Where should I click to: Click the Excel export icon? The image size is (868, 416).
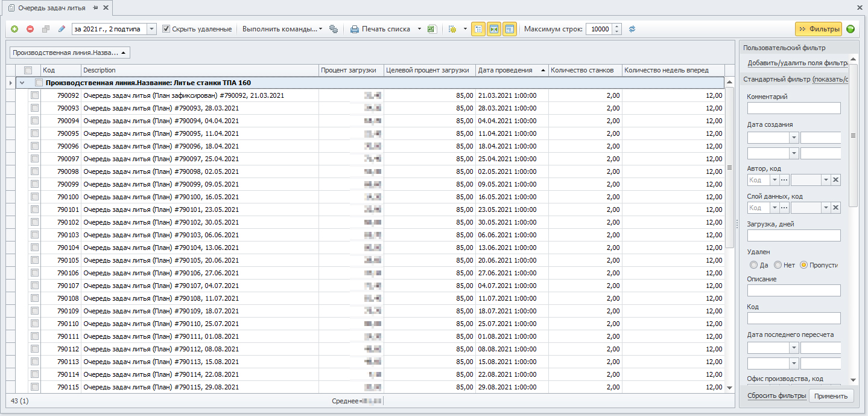click(432, 29)
